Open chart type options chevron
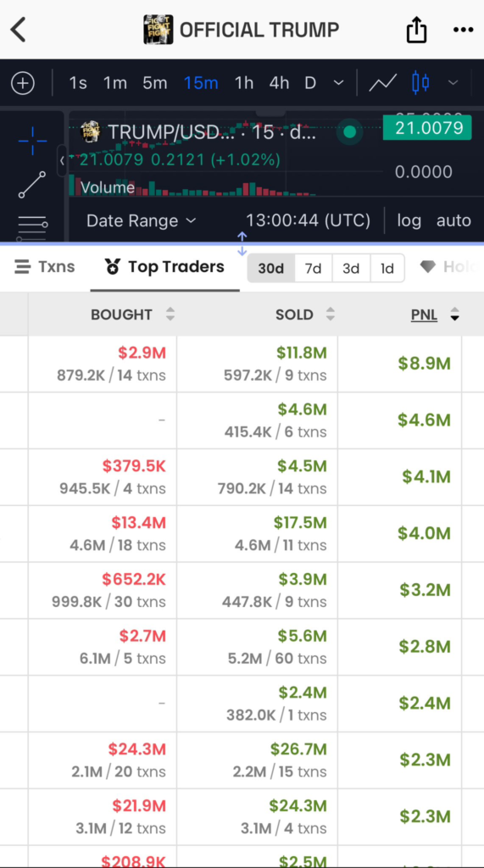Screen dimensions: 484x868 click(453, 83)
